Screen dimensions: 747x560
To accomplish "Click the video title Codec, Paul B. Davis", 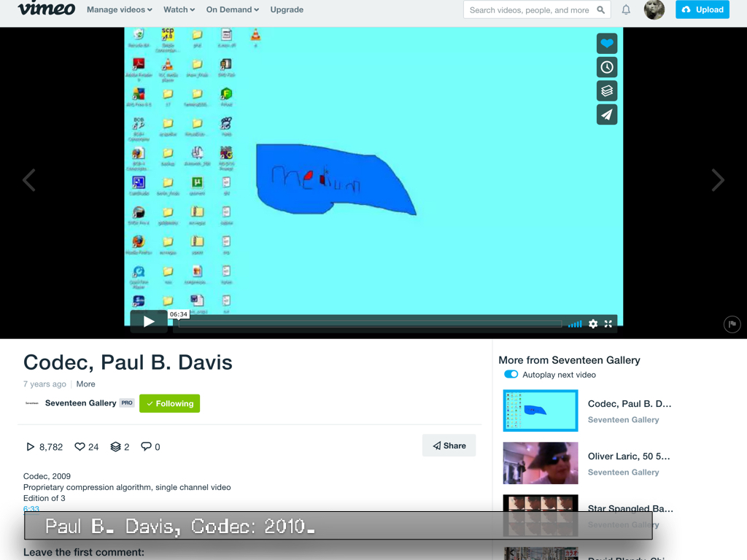I will (128, 362).
